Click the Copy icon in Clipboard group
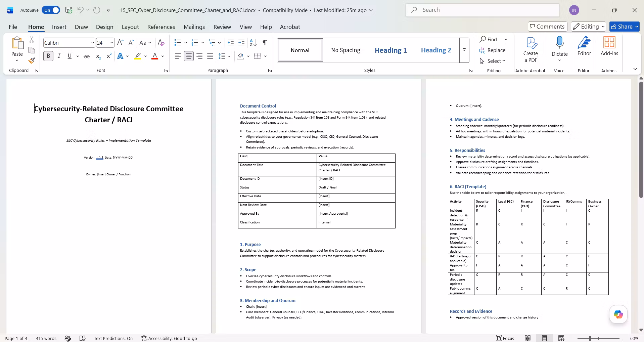The width and height of the screenshot is (644, 342). tap(32, 50)
